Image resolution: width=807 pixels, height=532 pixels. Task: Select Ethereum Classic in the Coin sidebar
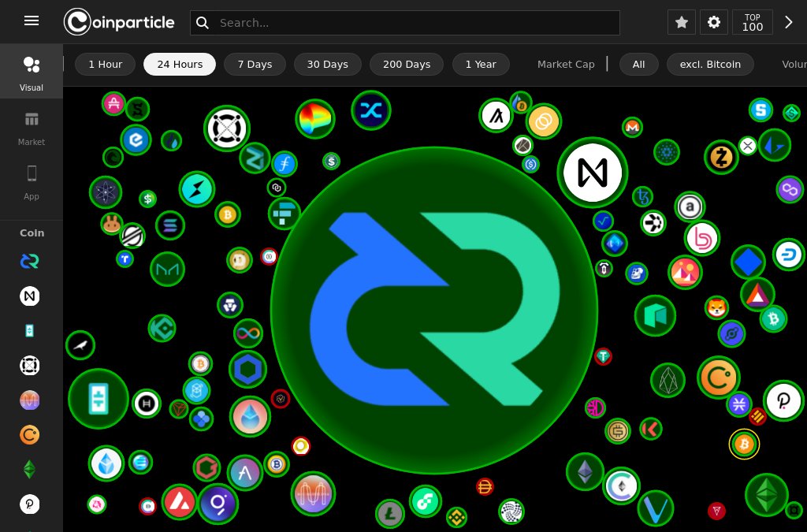click(29, 469)
